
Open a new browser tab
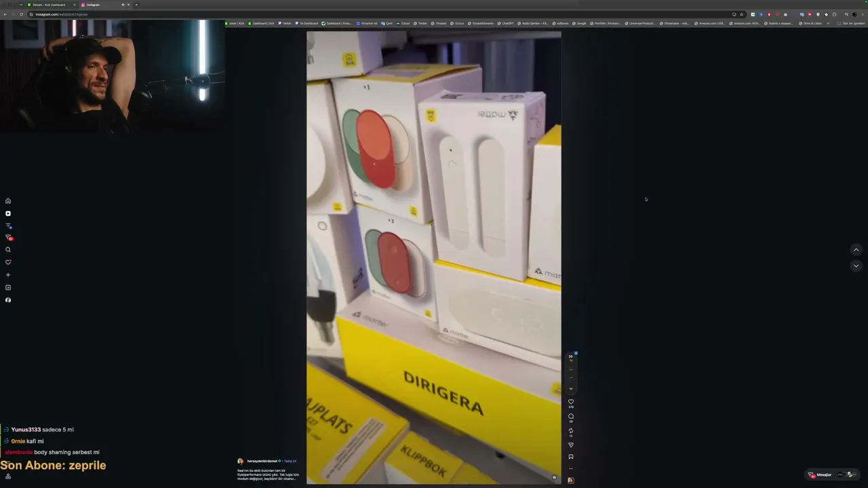pyautogui.click(x=136, y=5)
